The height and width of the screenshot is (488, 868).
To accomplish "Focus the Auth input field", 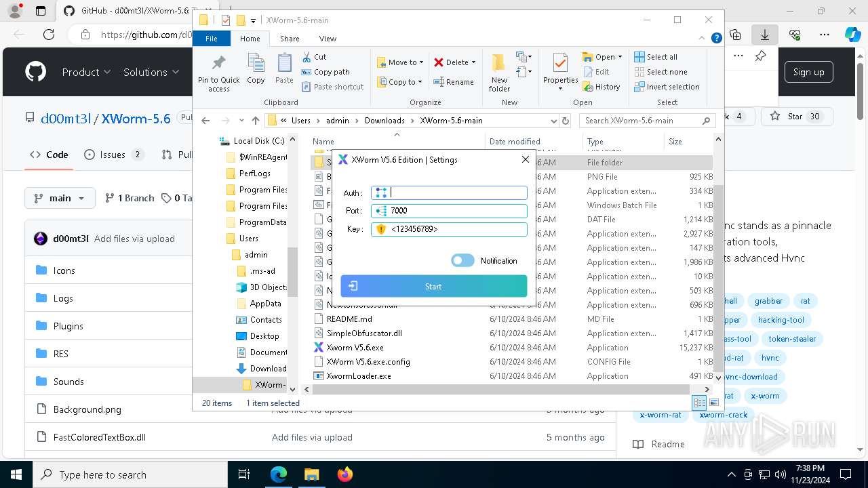I will coord(449,192).
